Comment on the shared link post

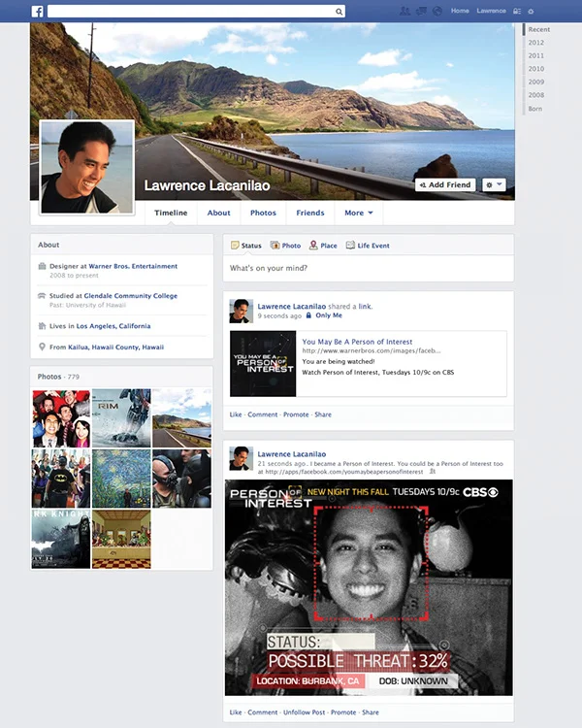262,414
